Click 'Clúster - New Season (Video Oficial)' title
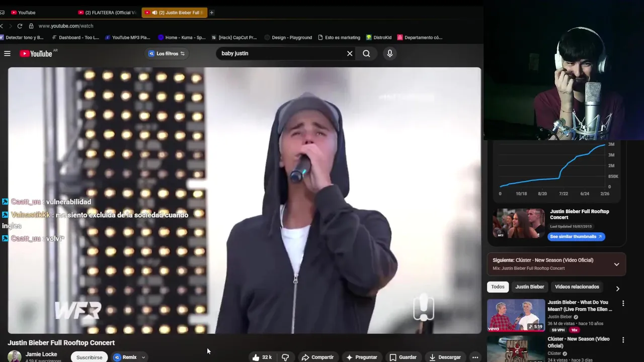Viewport: 644px width, 362px height. tap(579, 342)
